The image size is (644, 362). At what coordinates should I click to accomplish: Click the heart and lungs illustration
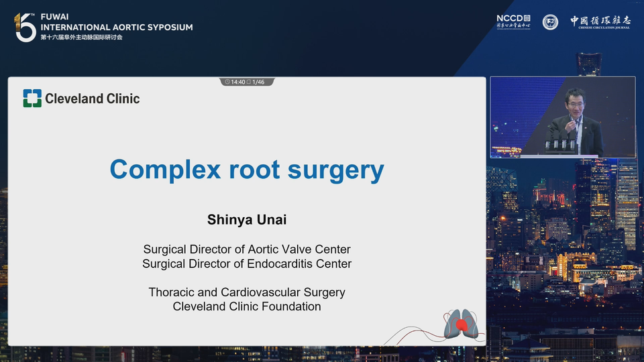click(461, 324)
